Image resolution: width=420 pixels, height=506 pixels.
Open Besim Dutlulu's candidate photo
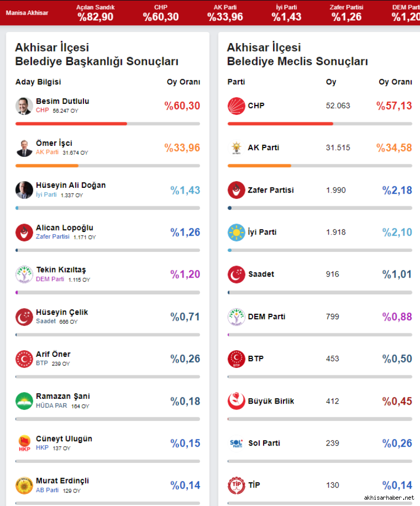[x=24, y=106]
